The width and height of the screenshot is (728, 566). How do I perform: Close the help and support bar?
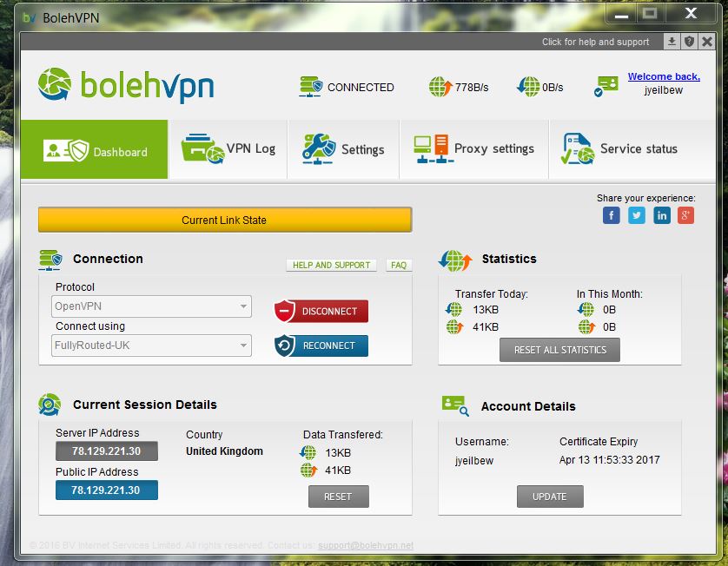pyautogui.click(x=707, y=42)
